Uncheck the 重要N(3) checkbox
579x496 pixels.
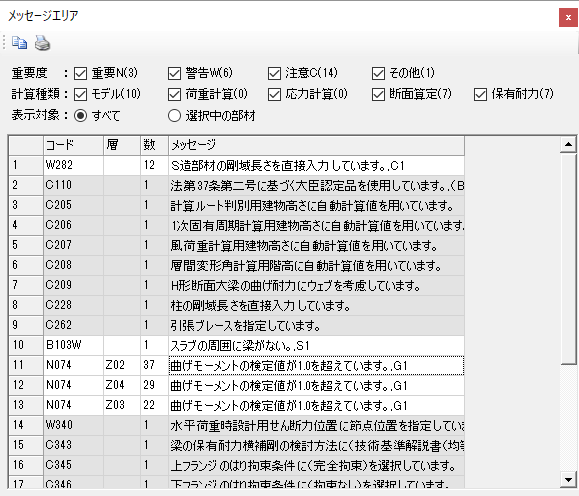tap(80, 73)
